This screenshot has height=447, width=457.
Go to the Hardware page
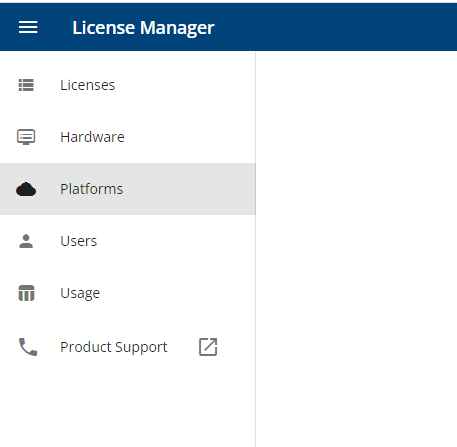[x=92, y=137]
